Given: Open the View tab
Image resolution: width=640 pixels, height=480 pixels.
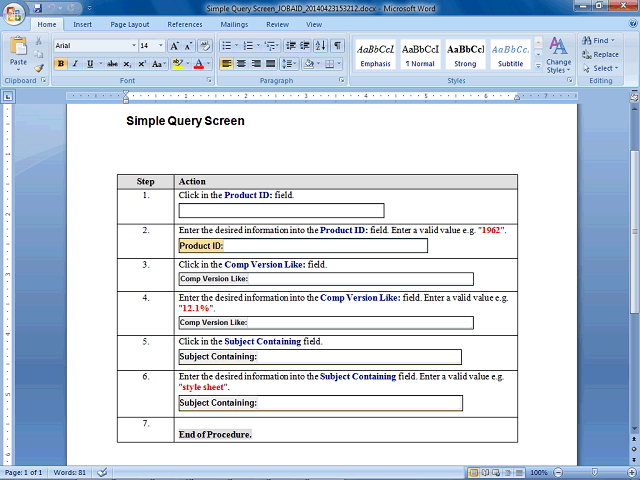Looking at the screenshot, I should 314,24.
